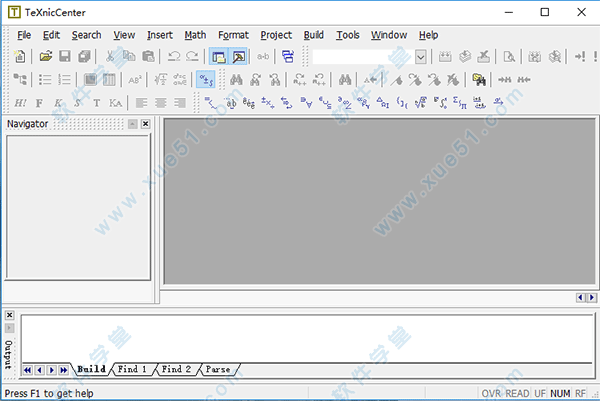The width and height of the screenshot is (600, 401).
Task: Click the Open file folder icon
Action: (46, 57)
